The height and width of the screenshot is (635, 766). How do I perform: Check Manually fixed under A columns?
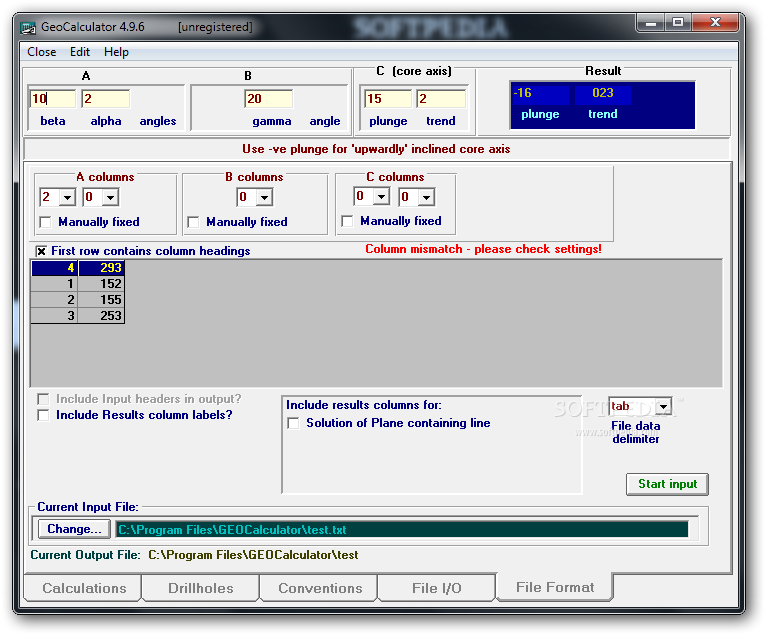point(45,222)
